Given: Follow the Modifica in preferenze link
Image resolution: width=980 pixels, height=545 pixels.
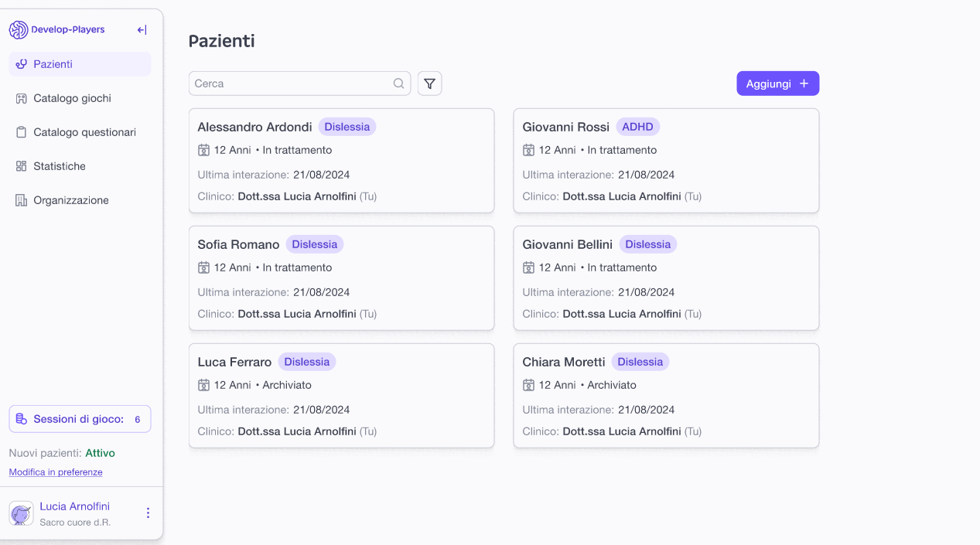Looking at the screenshot, I should pos(56,472).
